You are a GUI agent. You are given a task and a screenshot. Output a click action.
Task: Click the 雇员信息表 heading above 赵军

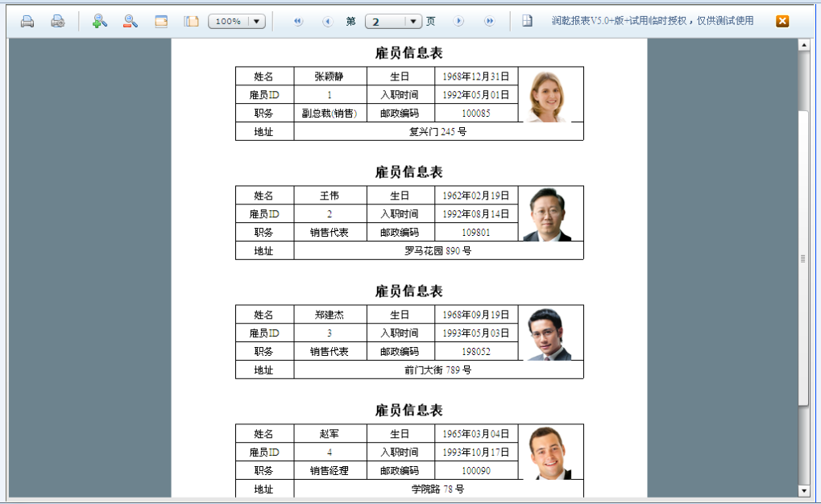tap(409, 411)
